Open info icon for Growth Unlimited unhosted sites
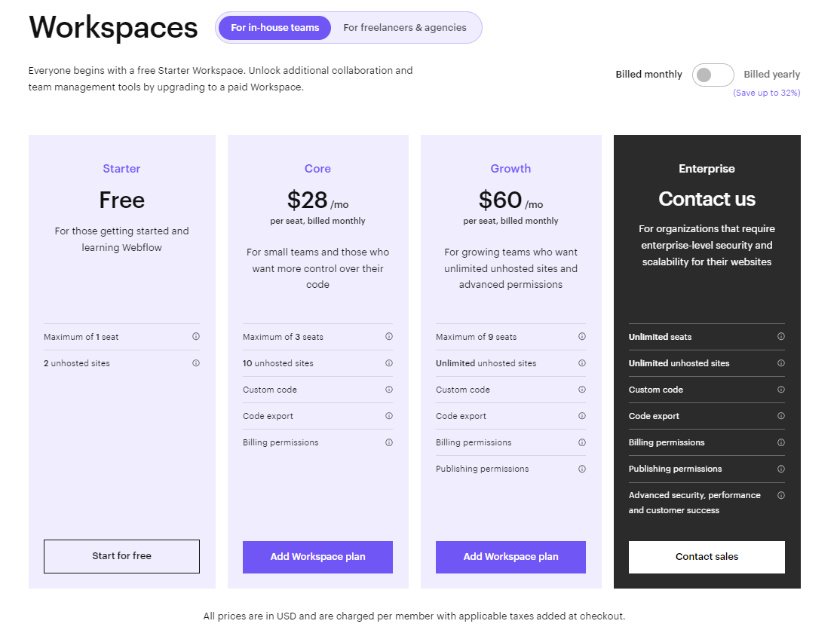Screen dimensions: 840x630 click(582, 363)
